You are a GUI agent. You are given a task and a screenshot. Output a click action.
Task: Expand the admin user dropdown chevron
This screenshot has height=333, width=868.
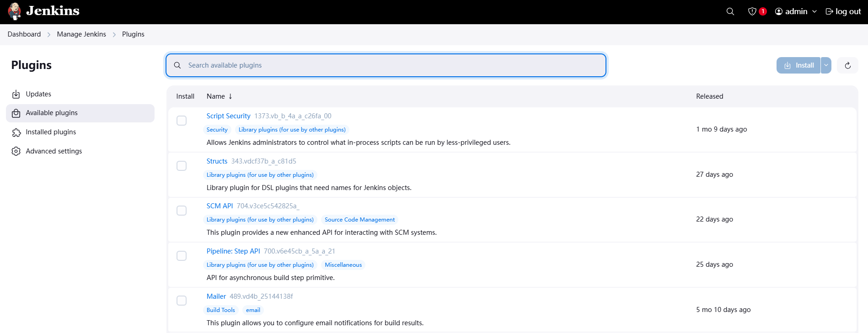814,11
